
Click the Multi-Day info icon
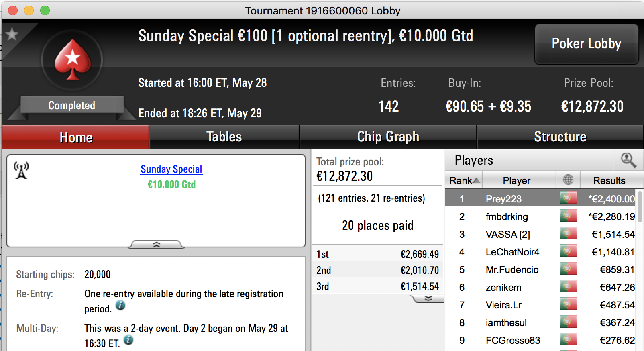pyautogui.click(x=128, y=340)
